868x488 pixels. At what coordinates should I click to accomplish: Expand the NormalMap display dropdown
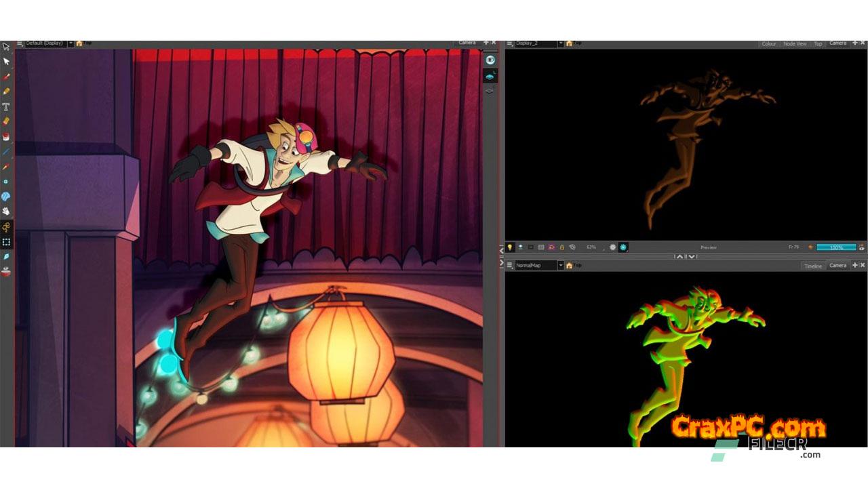[x=561, y=265]
